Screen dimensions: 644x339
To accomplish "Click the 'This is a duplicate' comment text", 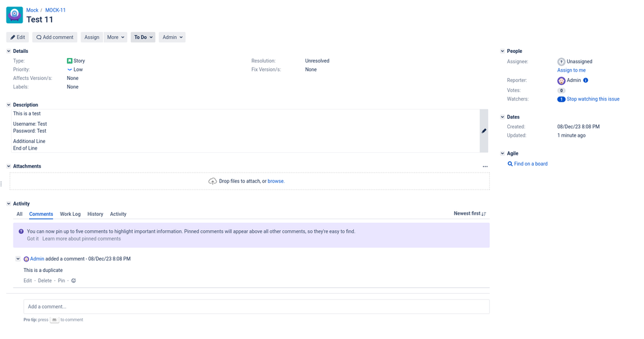I will point(43,271).
